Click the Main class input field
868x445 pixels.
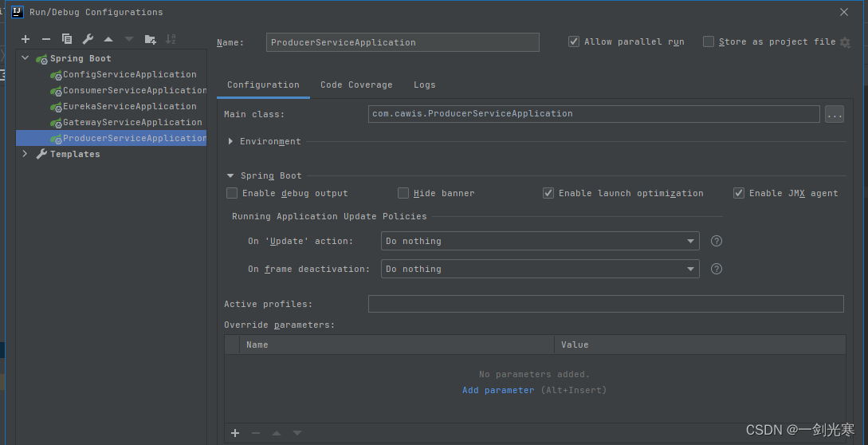coord(594,113)
